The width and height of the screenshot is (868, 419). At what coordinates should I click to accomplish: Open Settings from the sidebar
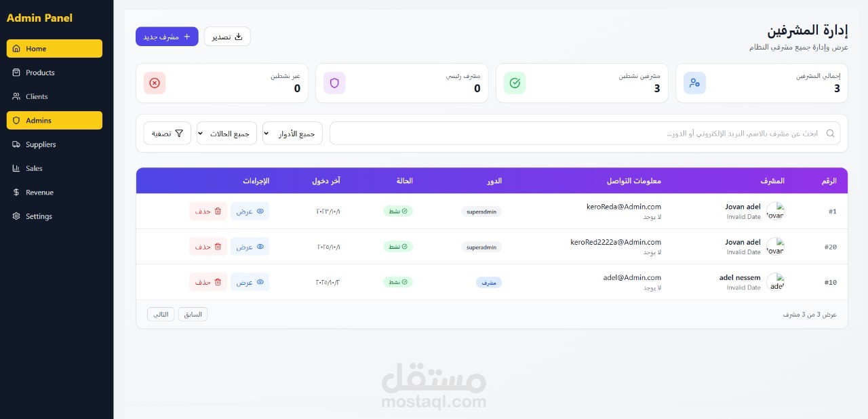tap(54, 216)
